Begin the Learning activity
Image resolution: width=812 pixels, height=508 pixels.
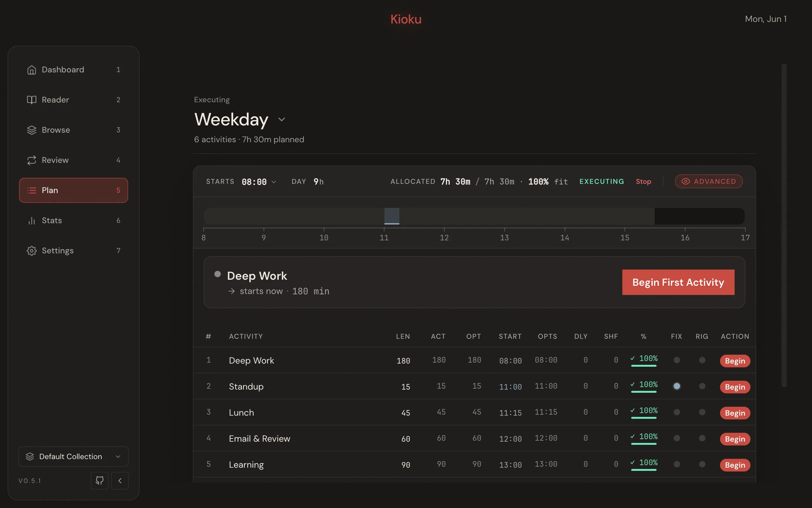[x=735, y=465]
